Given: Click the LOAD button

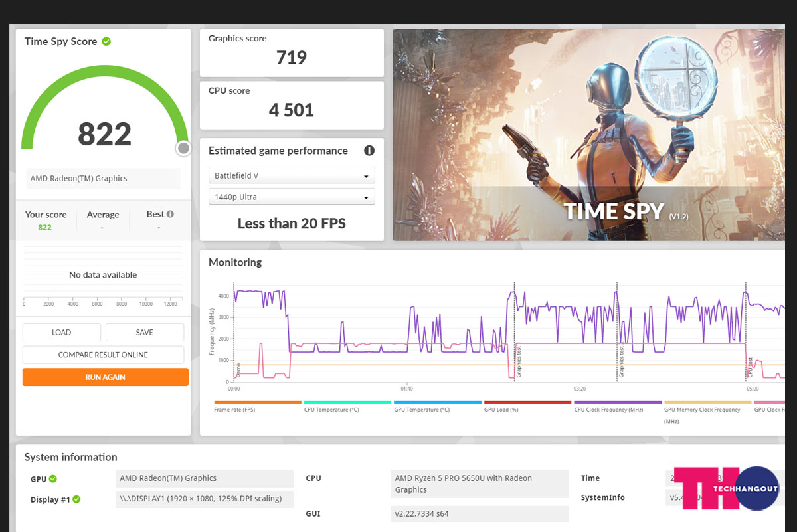Looking at the screenshot, I should [x=62, y=333].
